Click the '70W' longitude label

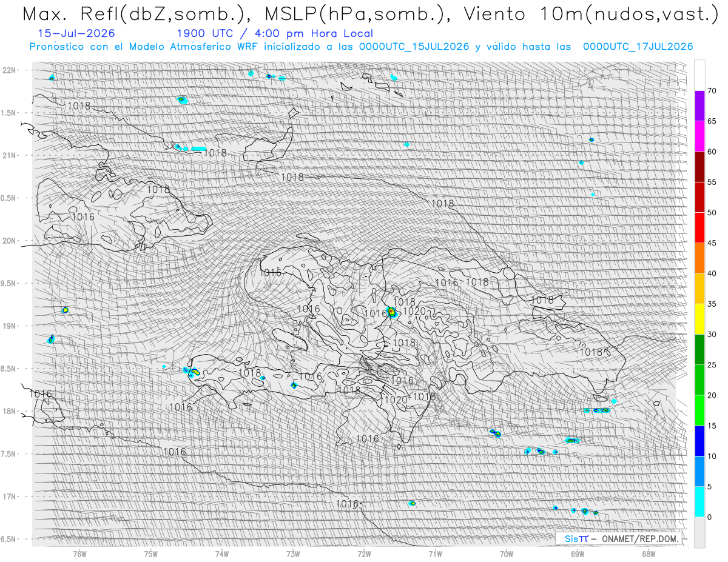pyautogui.click(x=507, y=554)
